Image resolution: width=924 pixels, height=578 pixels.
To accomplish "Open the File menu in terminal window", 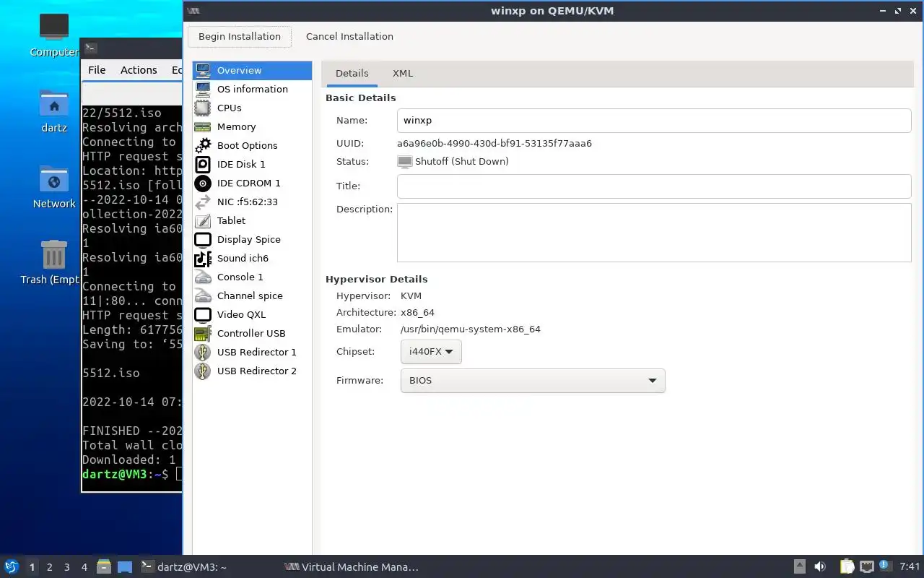I will [97, 70].
